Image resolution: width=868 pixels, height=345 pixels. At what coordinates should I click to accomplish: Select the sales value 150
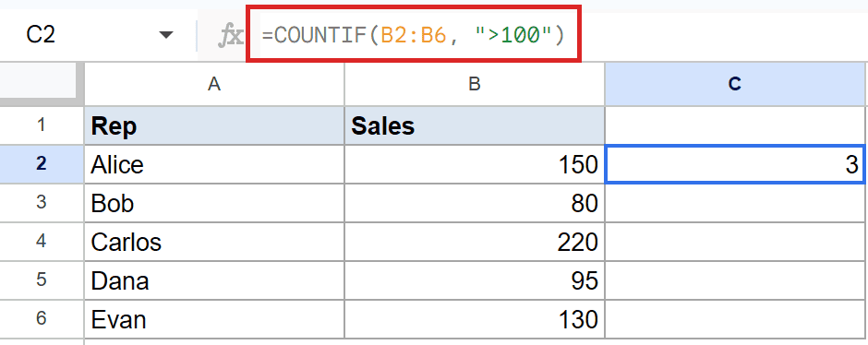coord(475,164)
